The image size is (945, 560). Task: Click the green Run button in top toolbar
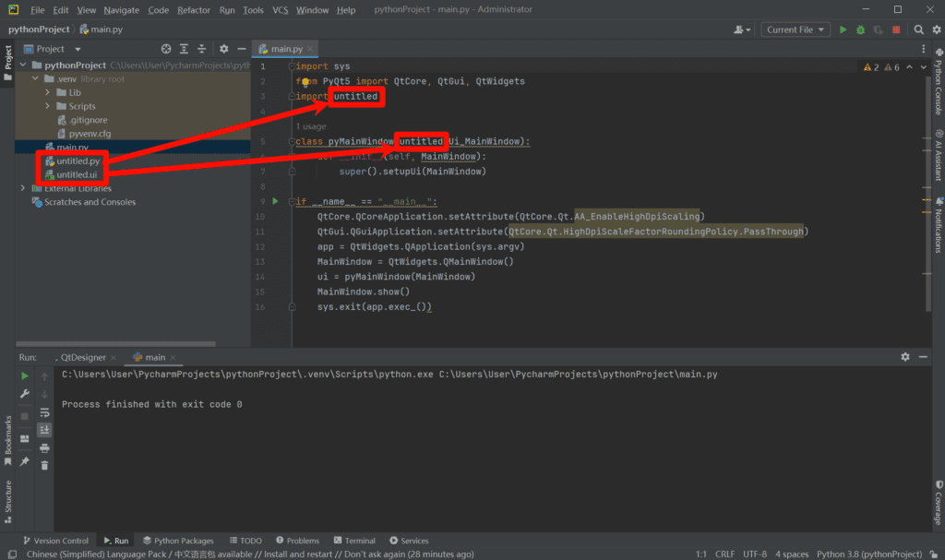point(842,30)
